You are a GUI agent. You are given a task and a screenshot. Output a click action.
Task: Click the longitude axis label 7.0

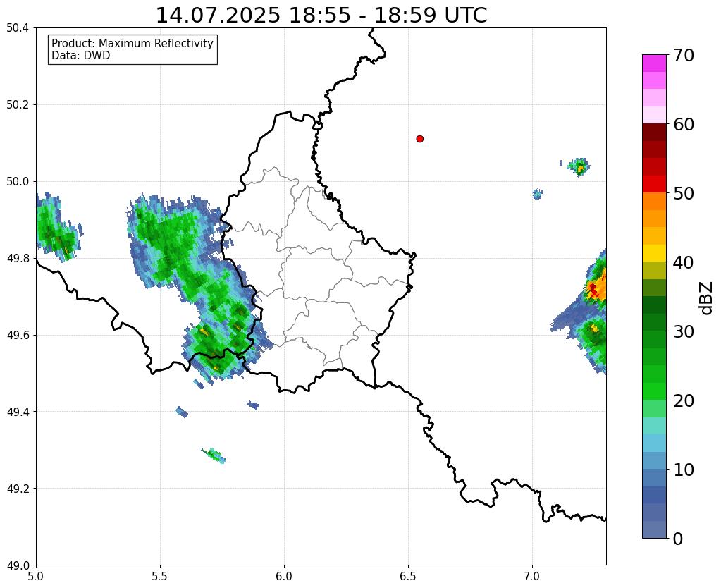[x=533, y=576]
